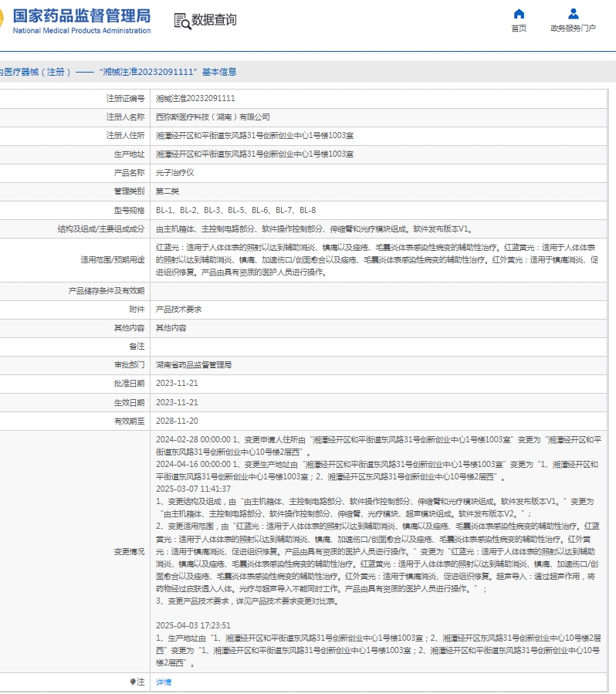Viewport: 616px width, 694px height.
Task: Click the 注册证编号 row label
Action: tap(125, 98)
